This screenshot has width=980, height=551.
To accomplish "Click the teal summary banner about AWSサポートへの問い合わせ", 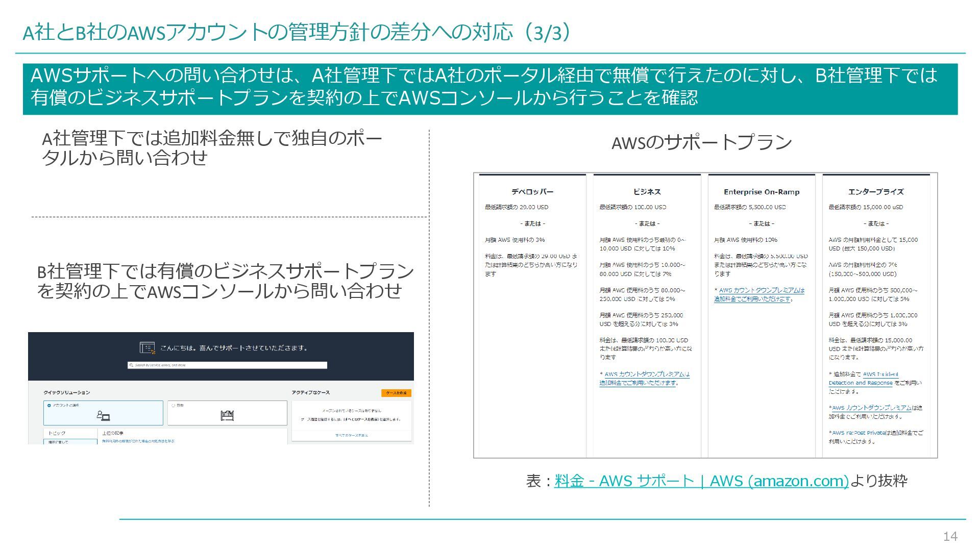I will 490,89.
